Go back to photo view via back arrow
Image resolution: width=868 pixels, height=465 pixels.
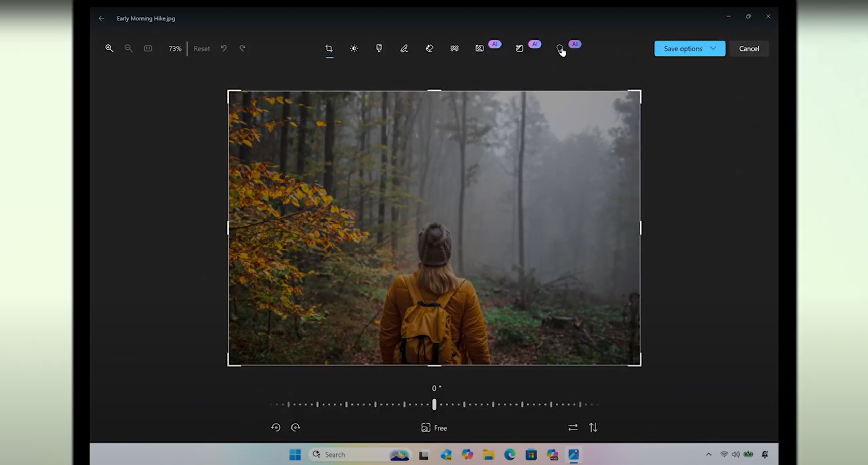point(101,18)
